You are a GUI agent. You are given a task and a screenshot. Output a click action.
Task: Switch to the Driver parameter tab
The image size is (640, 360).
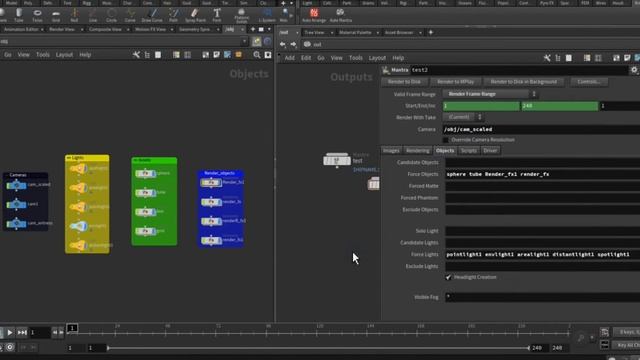coord(490,151)
